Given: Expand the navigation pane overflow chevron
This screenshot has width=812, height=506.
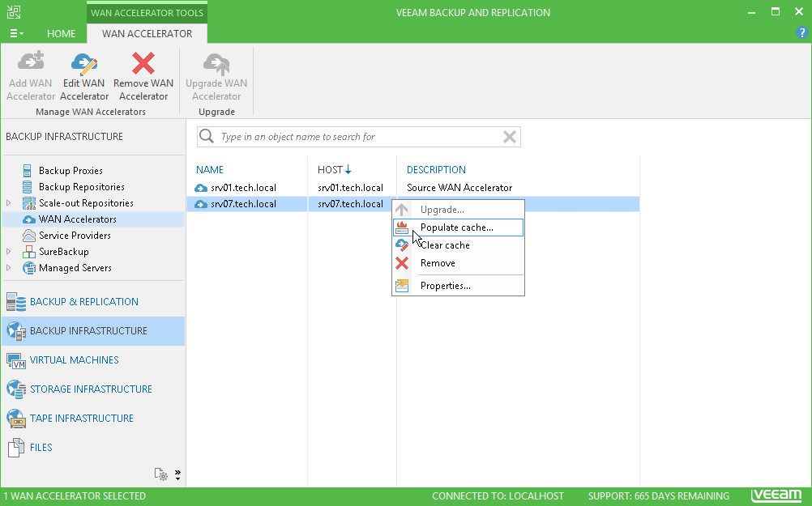Looking at the screenshot, I should (177, 474).
